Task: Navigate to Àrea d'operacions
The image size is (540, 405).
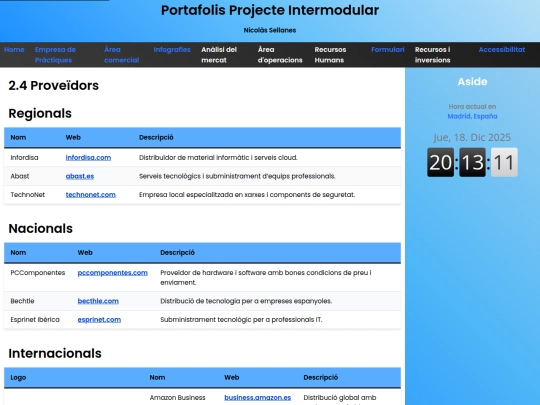Action: [280, 55]
